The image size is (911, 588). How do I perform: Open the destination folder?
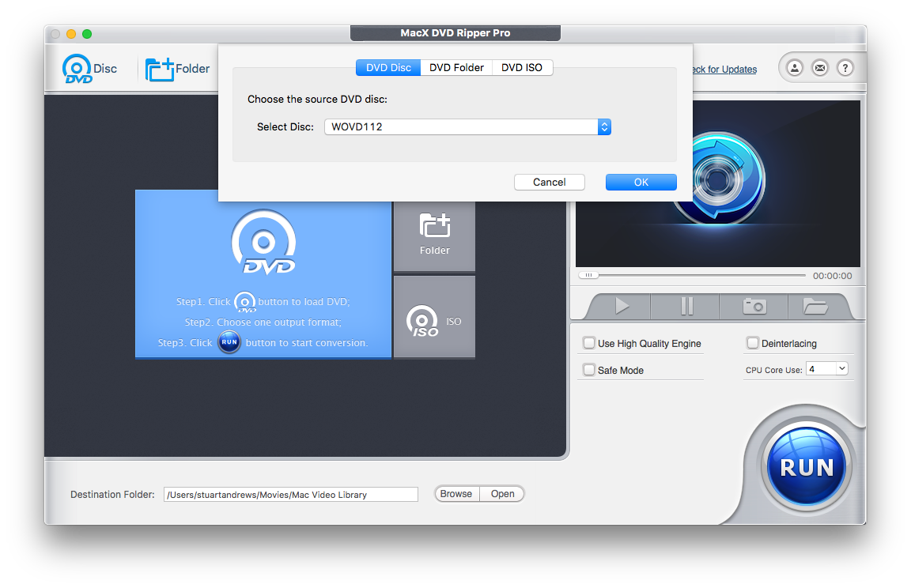tap(503, 494)
